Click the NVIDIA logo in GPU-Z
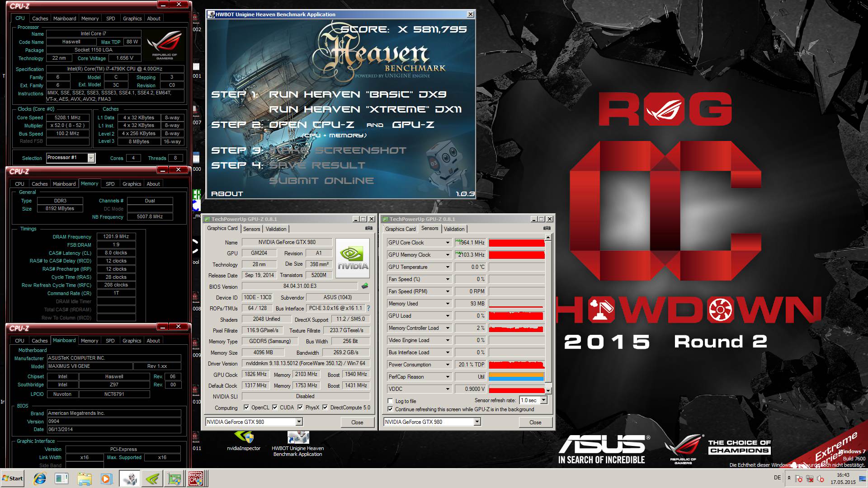868x488 pixels. pos(353,258)
